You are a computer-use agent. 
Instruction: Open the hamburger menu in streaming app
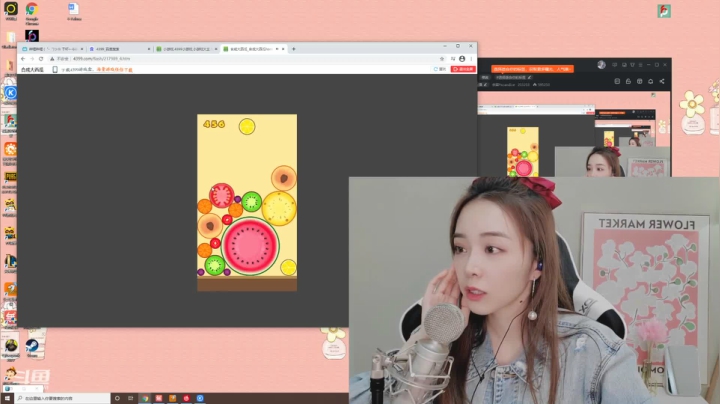click(x=641, y=65)
